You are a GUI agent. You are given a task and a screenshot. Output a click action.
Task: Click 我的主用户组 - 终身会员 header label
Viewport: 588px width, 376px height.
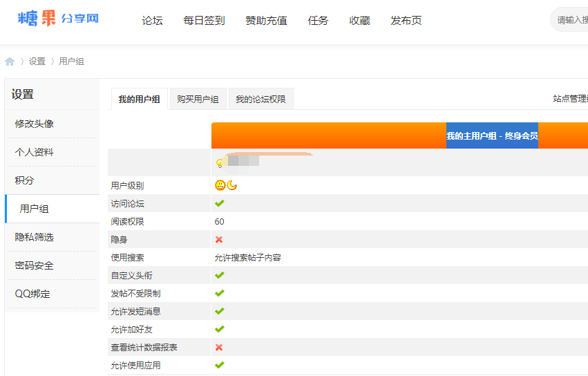tap(492, 135)
